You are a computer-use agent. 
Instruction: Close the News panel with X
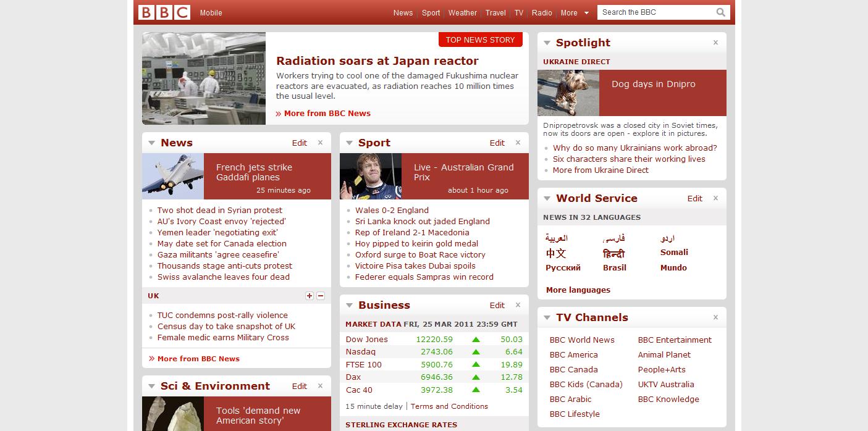click(320, 143)
